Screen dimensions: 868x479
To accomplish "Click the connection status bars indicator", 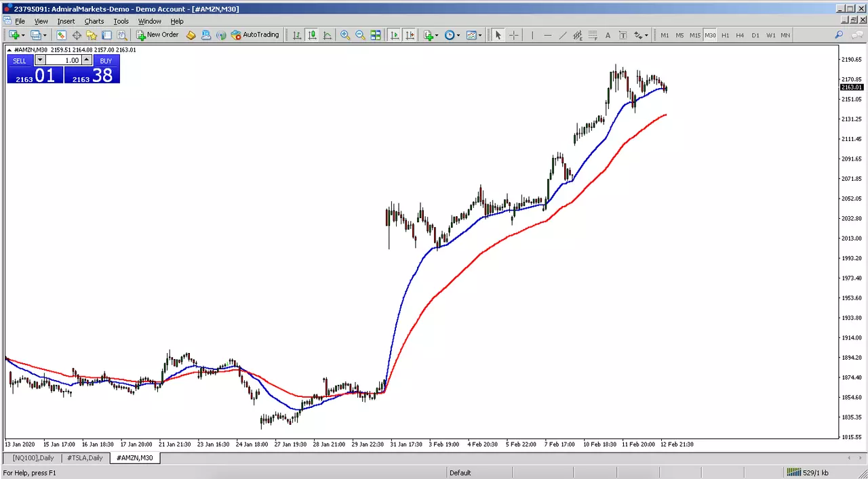I will [793, 472].
